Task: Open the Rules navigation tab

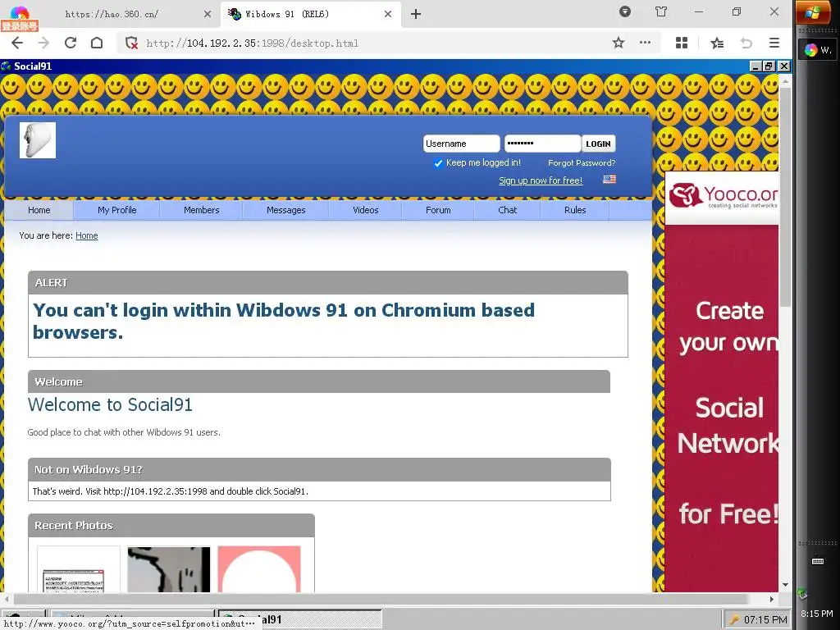Action: coord(575,210)
